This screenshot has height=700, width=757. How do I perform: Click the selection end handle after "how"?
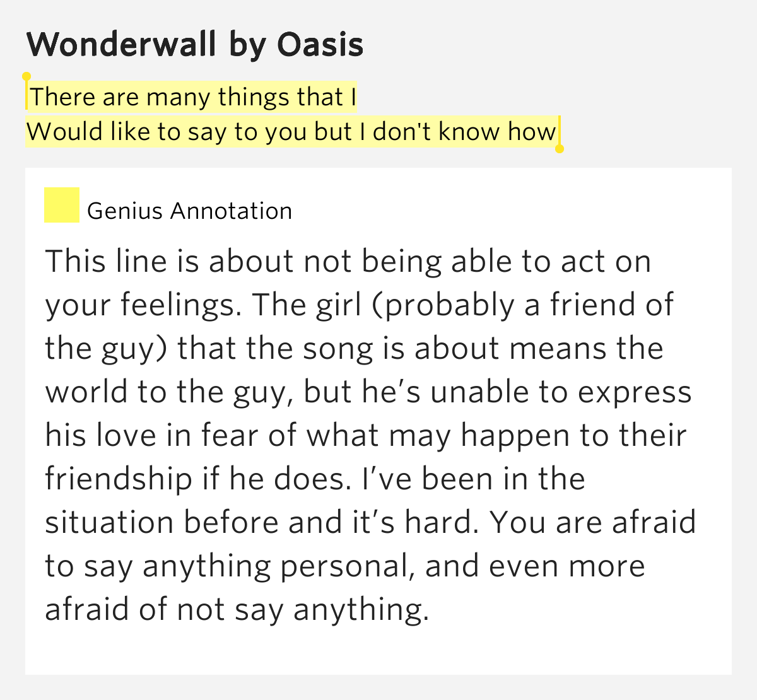click(x=559, y=149)
